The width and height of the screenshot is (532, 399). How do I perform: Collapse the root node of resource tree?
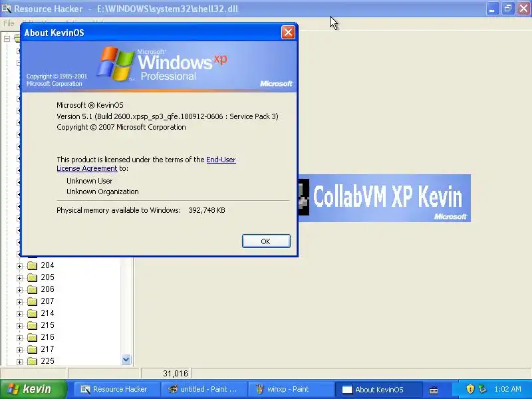7,39
